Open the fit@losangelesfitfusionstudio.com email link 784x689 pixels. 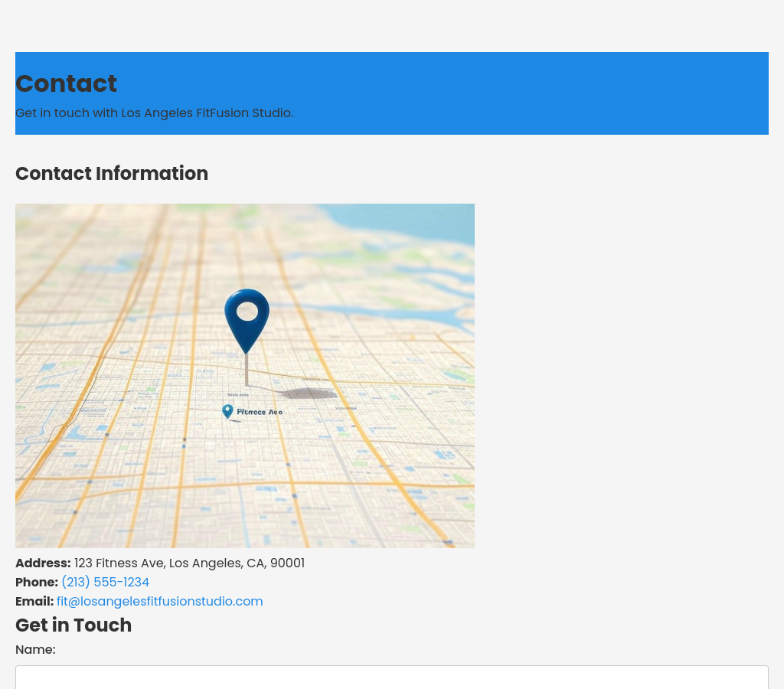point(159,602)
